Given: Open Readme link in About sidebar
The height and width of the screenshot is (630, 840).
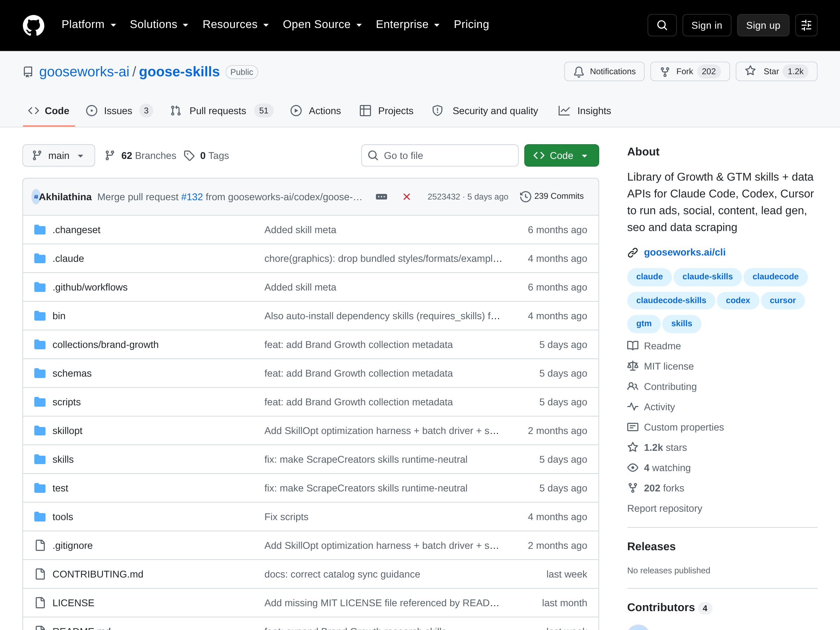Looking at the screenshot, I should pos(654,346).
